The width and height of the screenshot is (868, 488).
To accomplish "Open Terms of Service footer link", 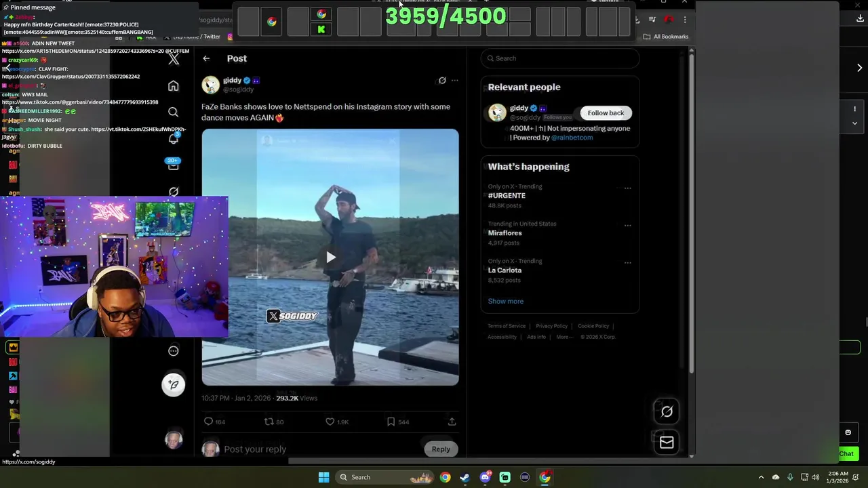I will [507, 326].
